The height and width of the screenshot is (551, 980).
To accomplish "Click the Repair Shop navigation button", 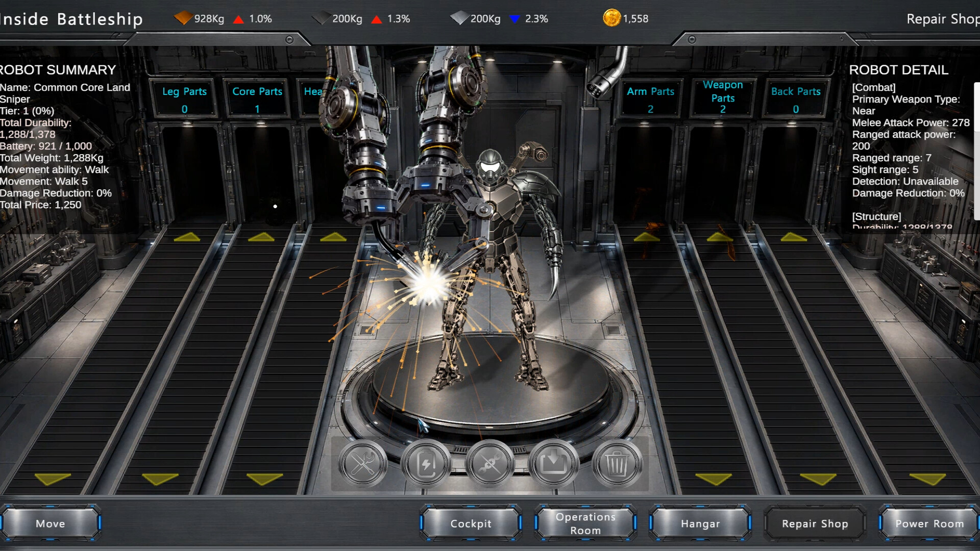I will point(815,523).
